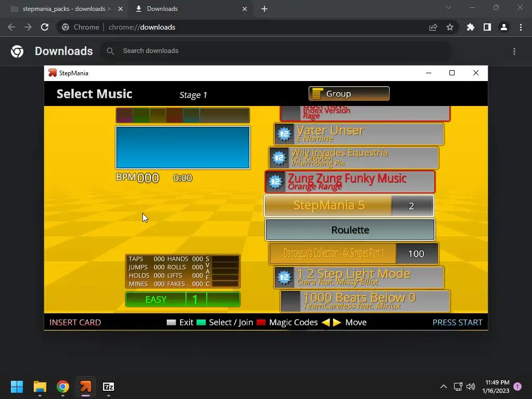
Task: Open Windows Start menu
Action: click(x=17, y=387)
